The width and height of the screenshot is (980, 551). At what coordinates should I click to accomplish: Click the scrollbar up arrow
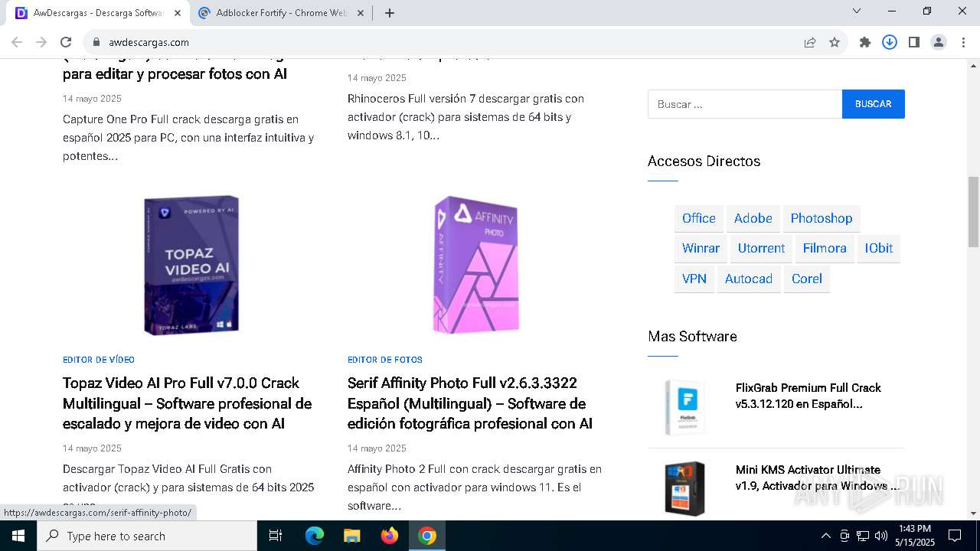[x=973, y=65]
